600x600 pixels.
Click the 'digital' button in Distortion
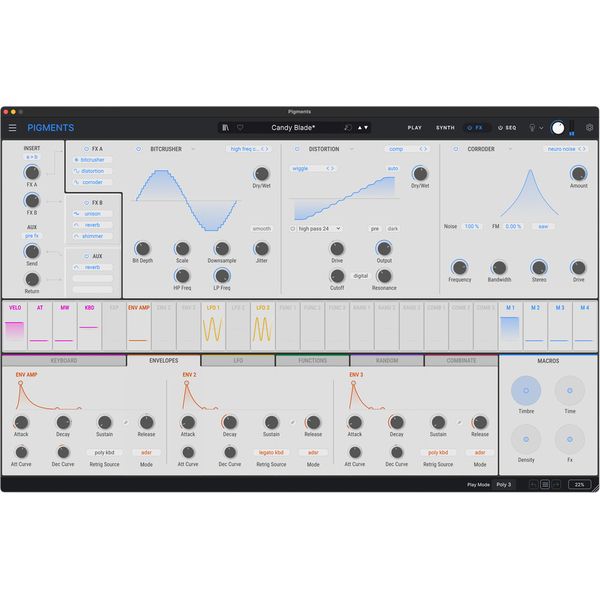tap(360, 275)
